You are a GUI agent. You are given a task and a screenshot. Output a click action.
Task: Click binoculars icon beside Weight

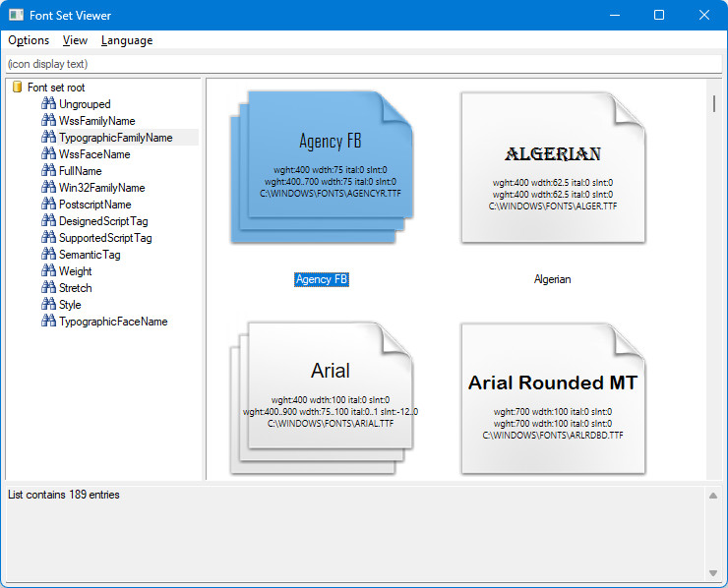[x=48, y=270]
